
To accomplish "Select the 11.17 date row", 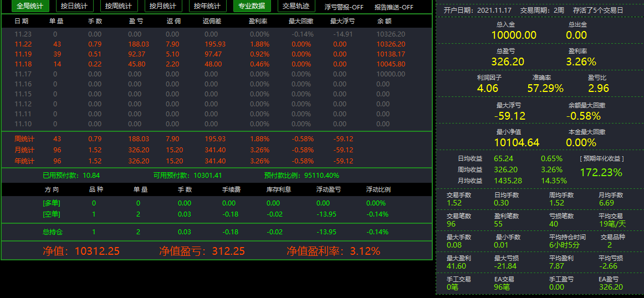I will 217,74.
